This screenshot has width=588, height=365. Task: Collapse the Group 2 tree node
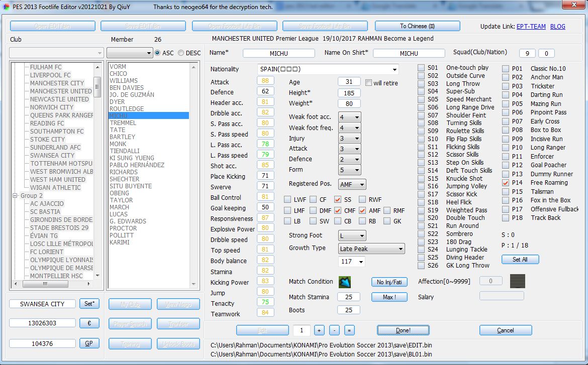[15, 196]
